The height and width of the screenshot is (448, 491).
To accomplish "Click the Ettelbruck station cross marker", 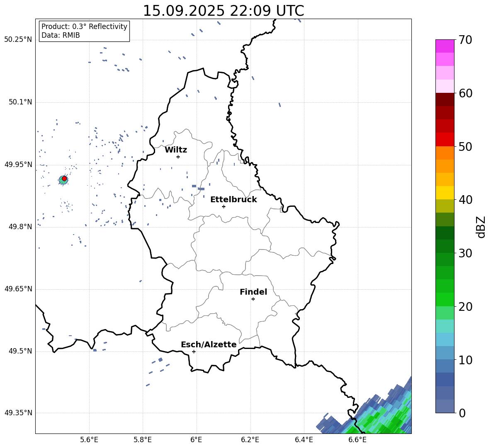I will click(x=224, y=206).
